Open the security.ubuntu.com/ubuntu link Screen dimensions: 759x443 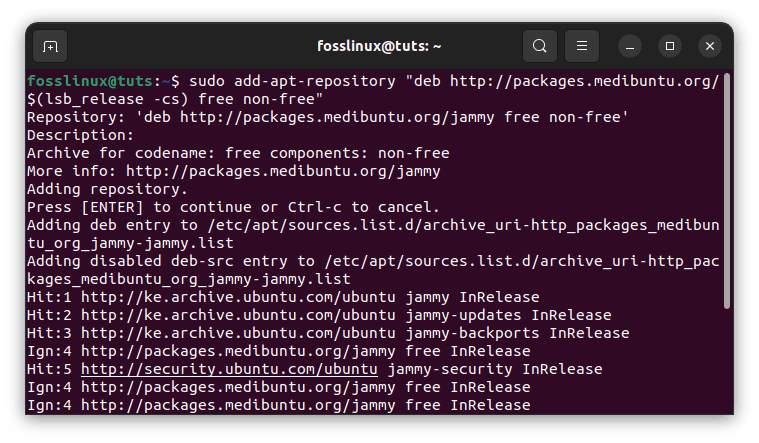229,369
